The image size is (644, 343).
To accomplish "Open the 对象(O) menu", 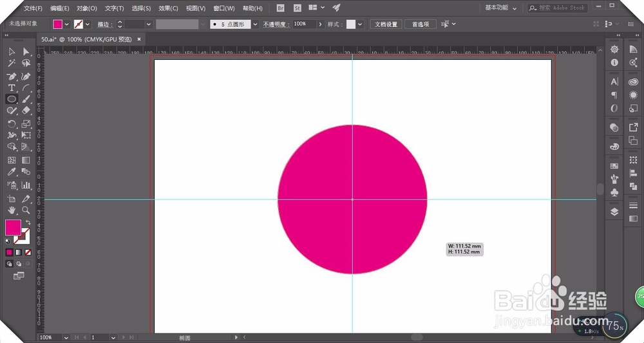I will (x=87, y=8).
